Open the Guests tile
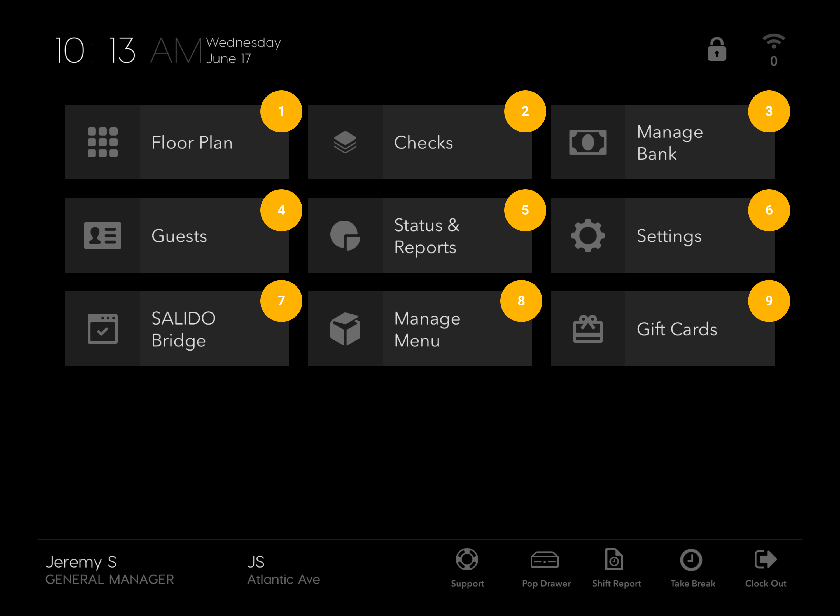This screenshot has height=616, width=840. (x=177, y=235)
